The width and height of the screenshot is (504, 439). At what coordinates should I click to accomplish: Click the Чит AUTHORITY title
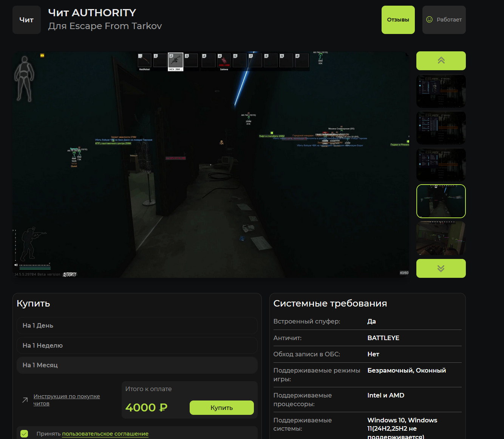92,13
